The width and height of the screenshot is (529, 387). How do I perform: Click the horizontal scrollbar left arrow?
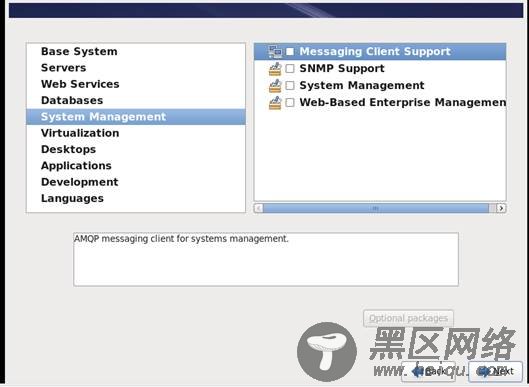click(258, 208)
